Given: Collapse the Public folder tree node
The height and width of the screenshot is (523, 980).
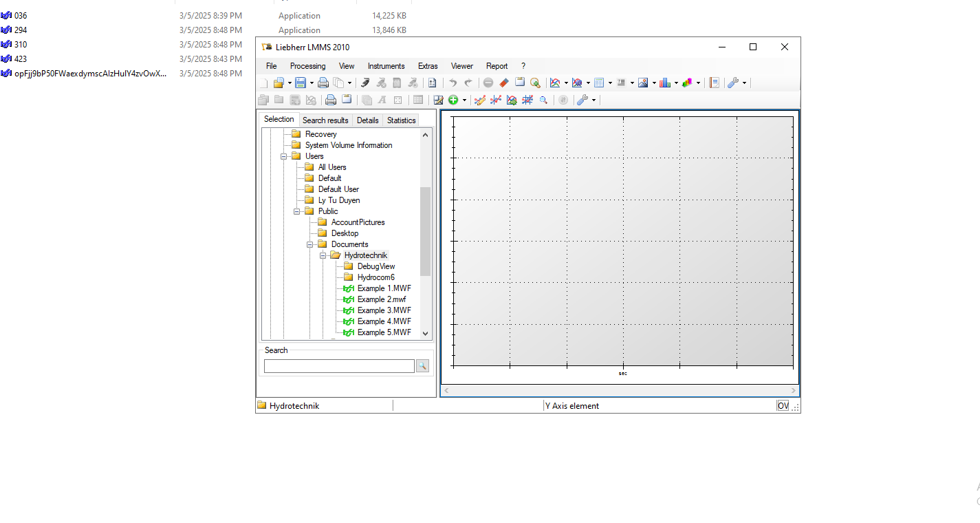Looking at the screenshot, I should point(297,211).
